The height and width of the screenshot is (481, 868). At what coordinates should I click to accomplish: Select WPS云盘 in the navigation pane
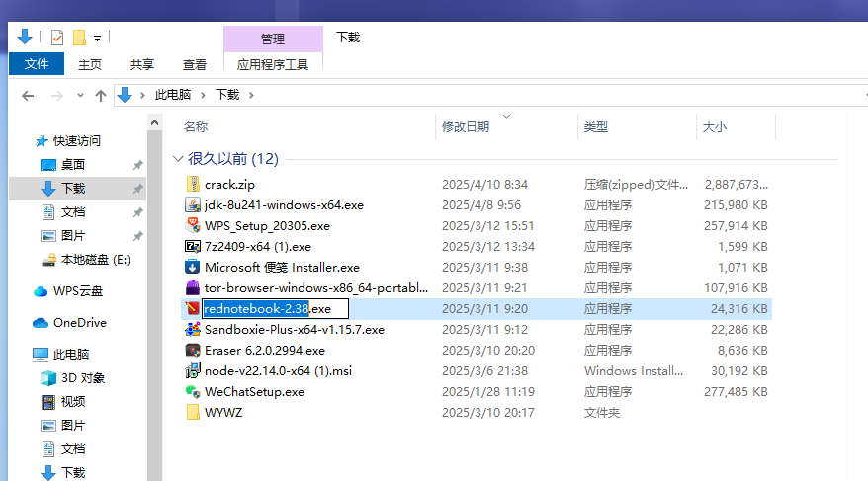(78, 291)
